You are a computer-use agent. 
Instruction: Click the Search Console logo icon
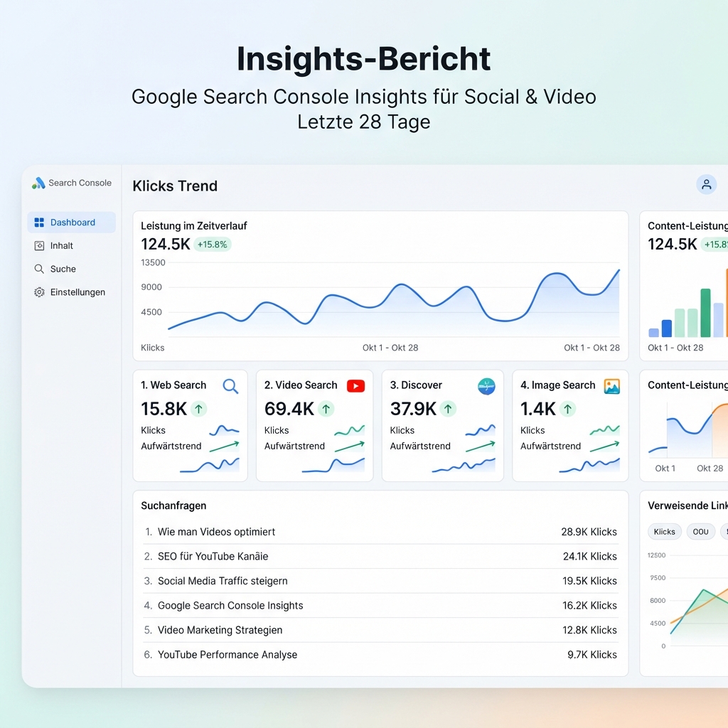38,183
